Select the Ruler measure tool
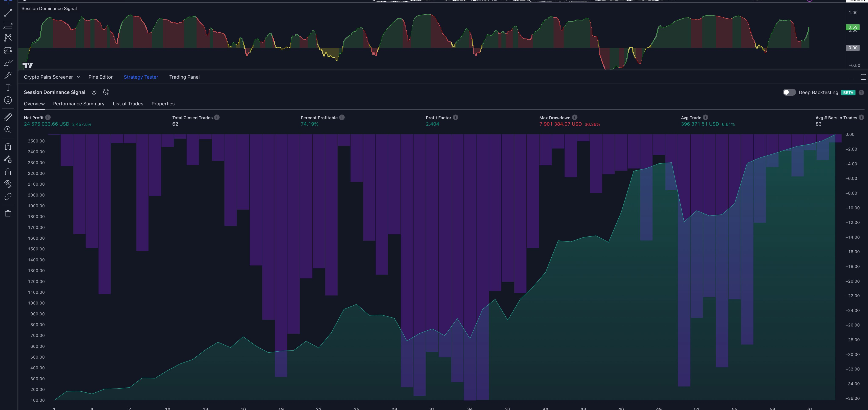 click(8, 117)
